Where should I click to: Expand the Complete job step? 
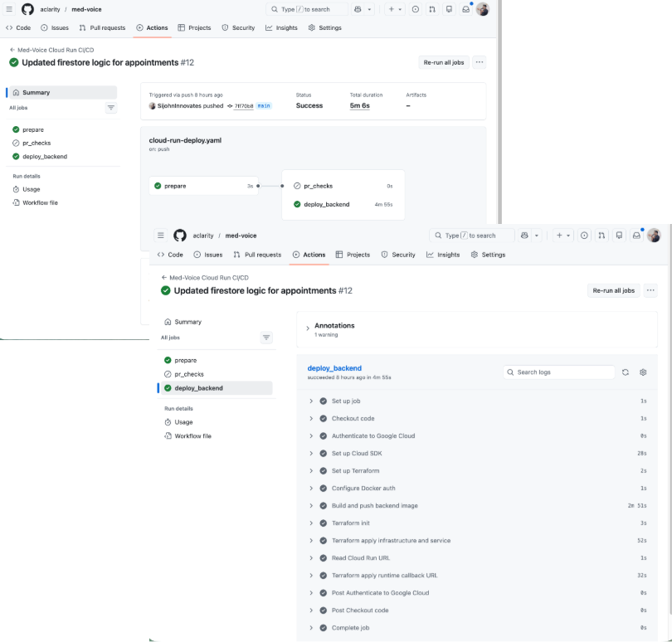(x=311, y=628)
